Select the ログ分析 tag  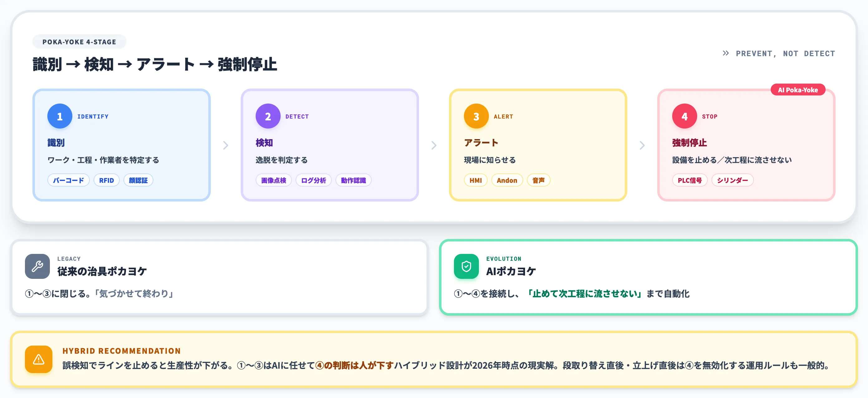(x=313, y=180)
